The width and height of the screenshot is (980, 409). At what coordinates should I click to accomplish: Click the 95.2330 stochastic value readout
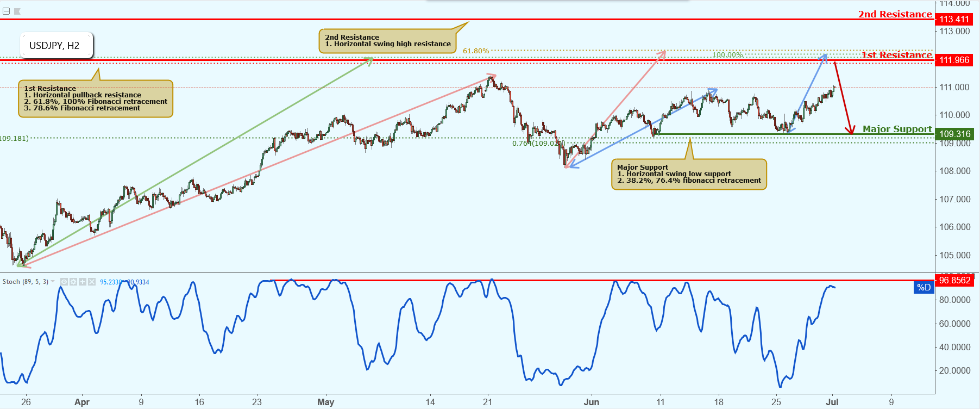tap(111, 282)
